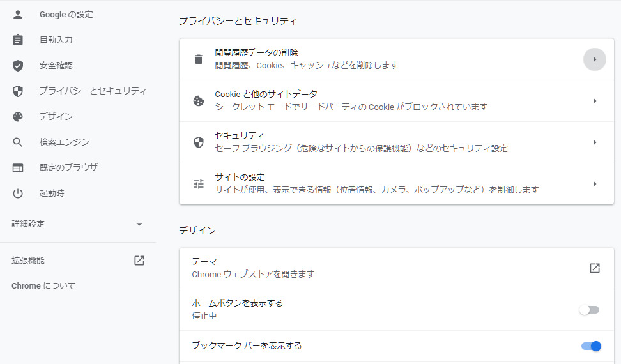Expand the セキュリティ row arrow
621x364 pixels.
(x=595, y=142)
